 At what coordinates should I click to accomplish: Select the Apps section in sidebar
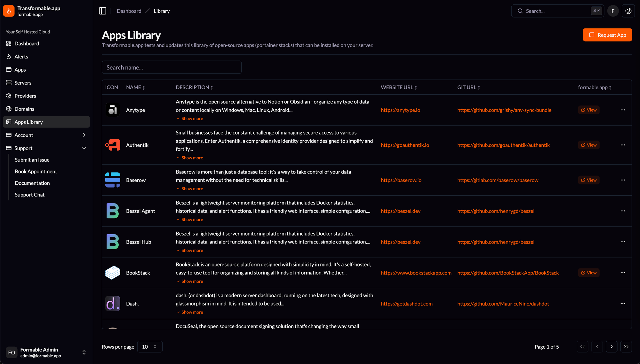click(20, 69)
